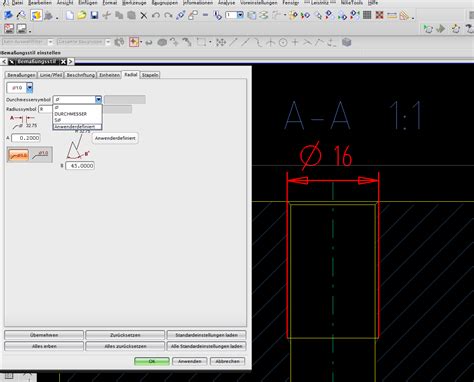Open a file with folder icon
This screenshot has height=382, width=474.
tap(82, 15)
